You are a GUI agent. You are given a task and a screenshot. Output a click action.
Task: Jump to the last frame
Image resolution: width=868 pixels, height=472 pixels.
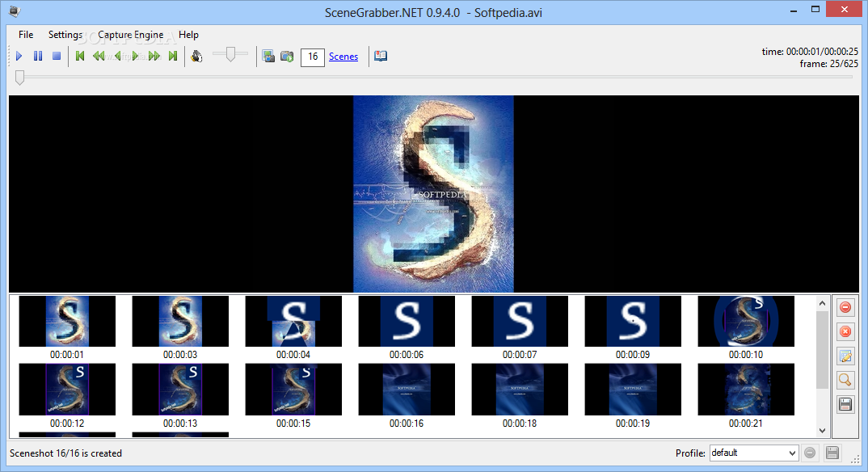click(173, 56)
